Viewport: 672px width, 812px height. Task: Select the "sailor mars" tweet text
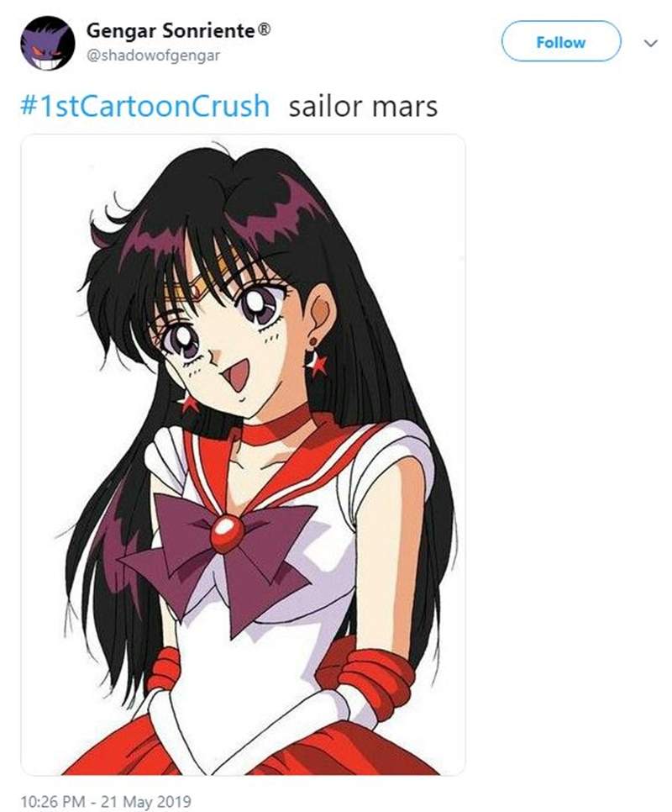[363, 106]
